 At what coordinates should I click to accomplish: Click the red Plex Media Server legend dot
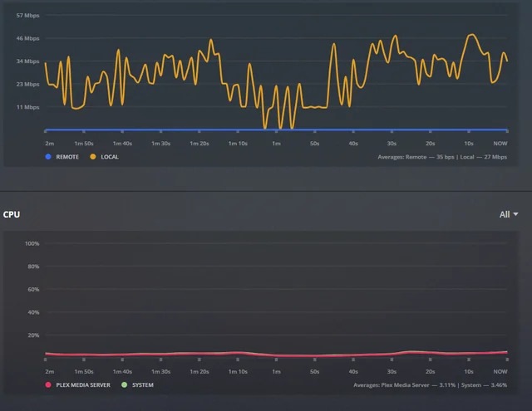pyautogui.click(x=48, y=384)
